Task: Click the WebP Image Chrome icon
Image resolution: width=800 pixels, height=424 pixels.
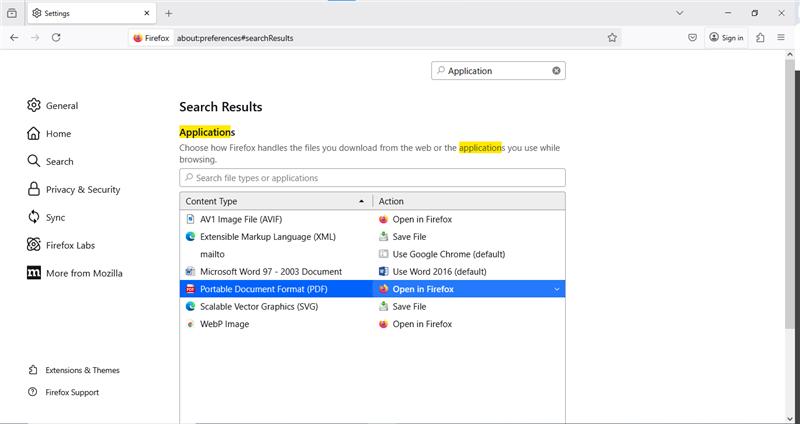Action: tap(190, 324)
